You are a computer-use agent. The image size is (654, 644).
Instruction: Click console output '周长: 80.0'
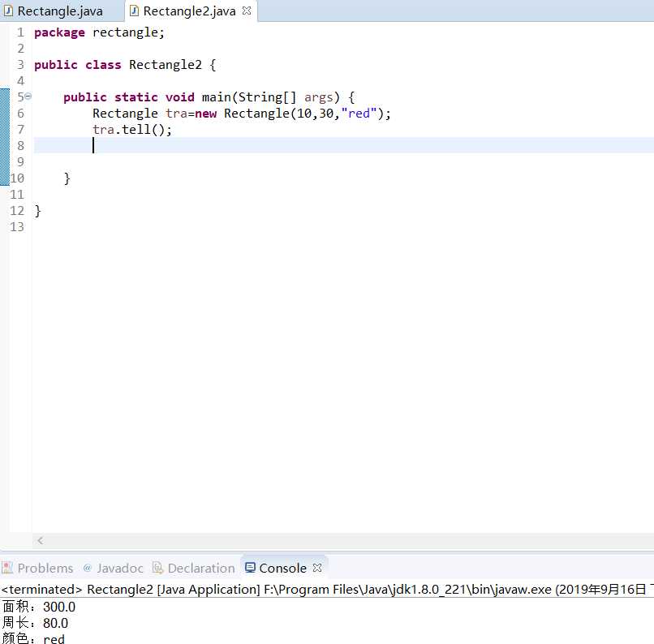click(35, 623)
